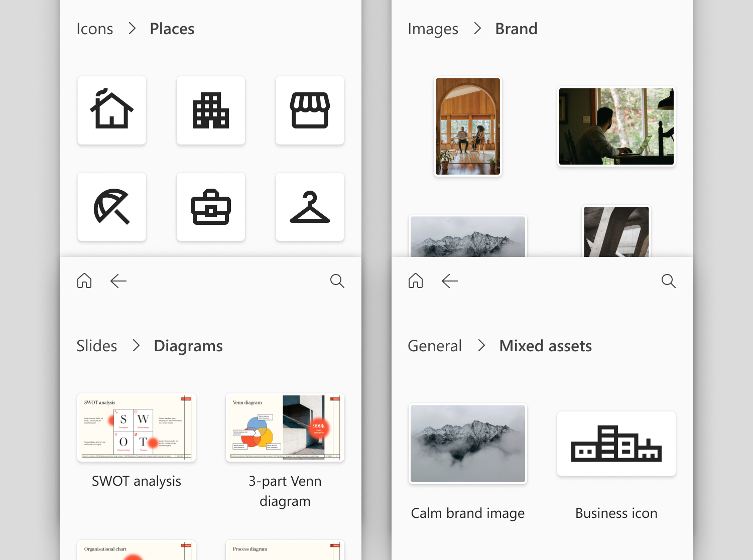Select the storefront icon in Places
This screenshot has height=560, width=753.
[310, 110]
